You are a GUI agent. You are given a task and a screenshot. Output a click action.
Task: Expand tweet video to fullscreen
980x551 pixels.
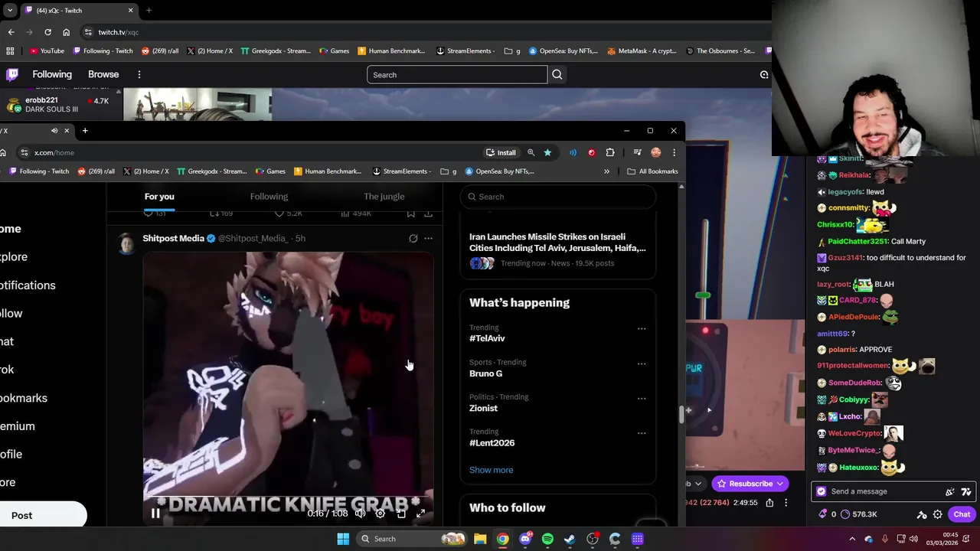(420, 514)
